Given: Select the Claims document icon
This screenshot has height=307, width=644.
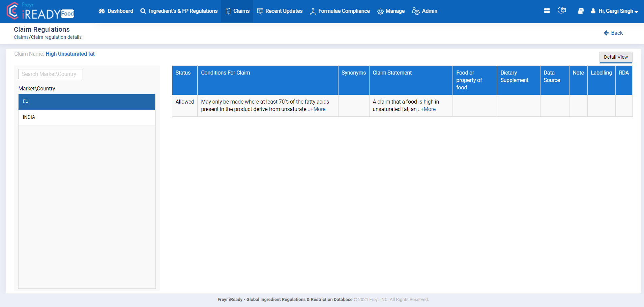Looking at the screenshot, I should click(228, 11).
